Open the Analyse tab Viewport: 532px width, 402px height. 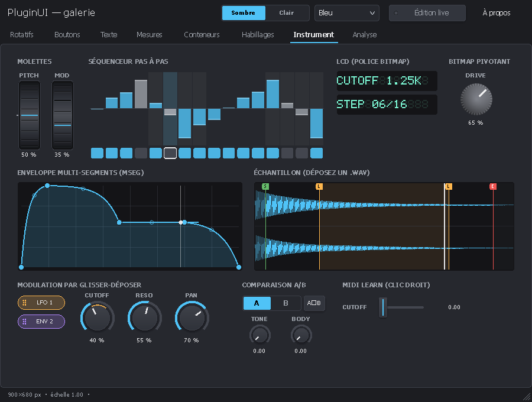(x=365, y=35)
